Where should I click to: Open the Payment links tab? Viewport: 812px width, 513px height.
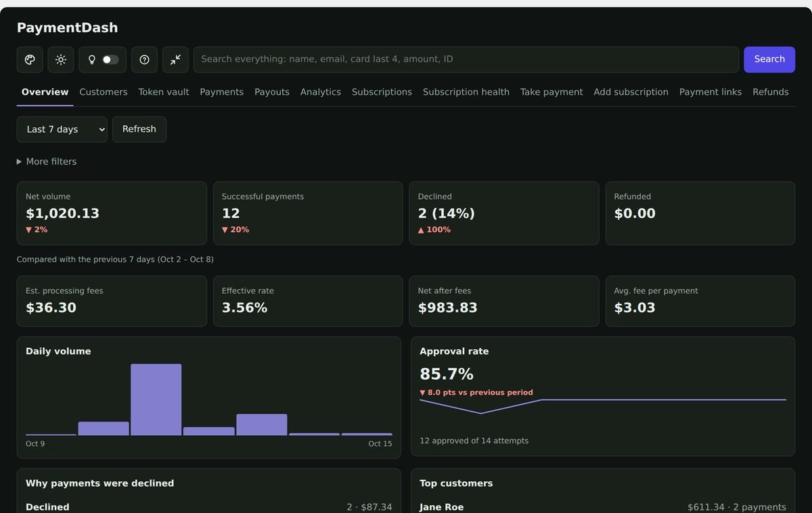710,92
